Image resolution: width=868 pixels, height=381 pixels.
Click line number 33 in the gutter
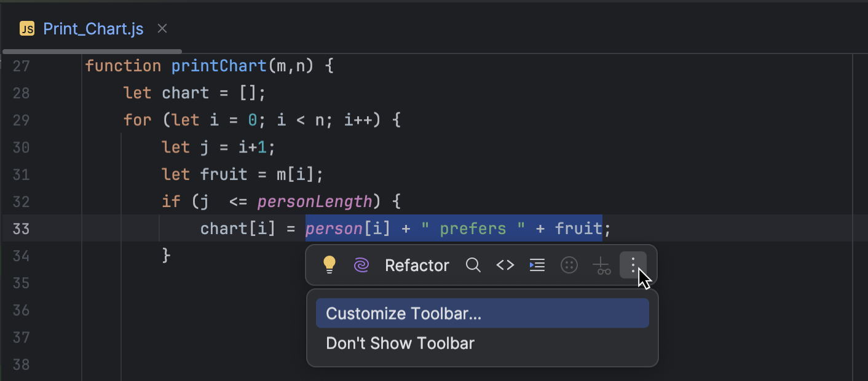point(20,228)
